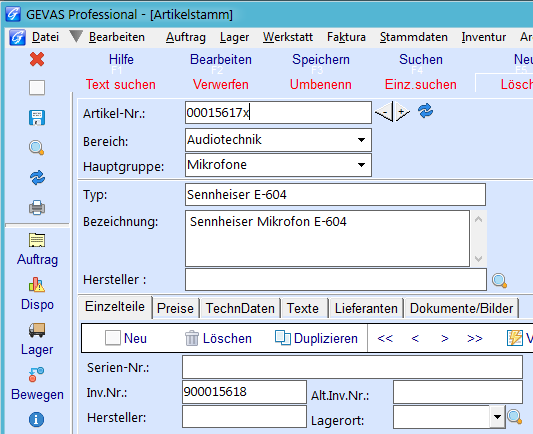Click Text suchen in red
The width and height of the screenshot is (533, 434).
(121, 84)
